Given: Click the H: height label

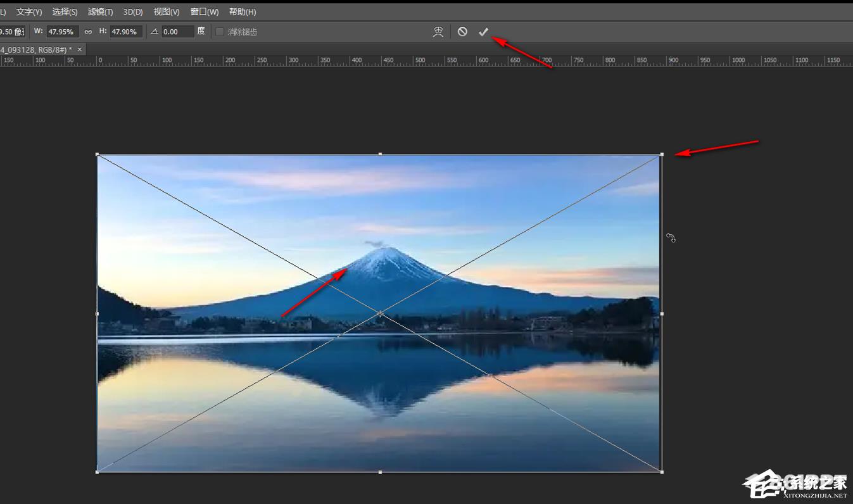Looking at the screenshot, I should 103,31.
